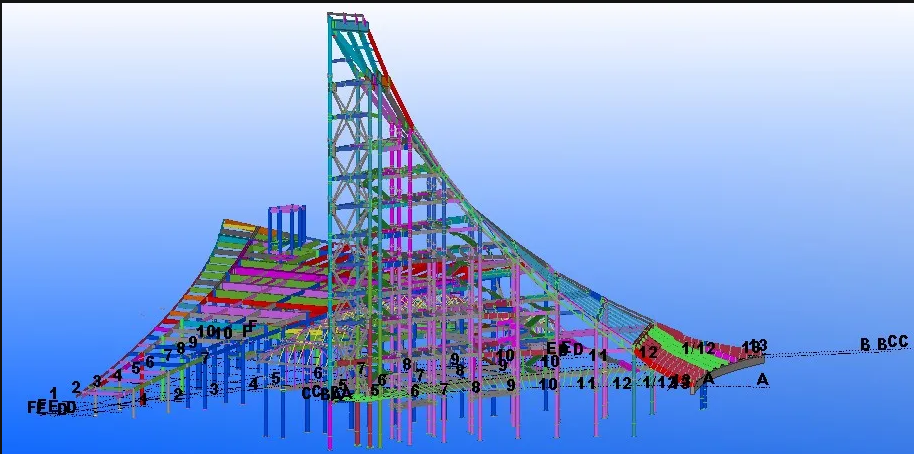Pick the small blue column frame beside the tower

pos(286,226)
